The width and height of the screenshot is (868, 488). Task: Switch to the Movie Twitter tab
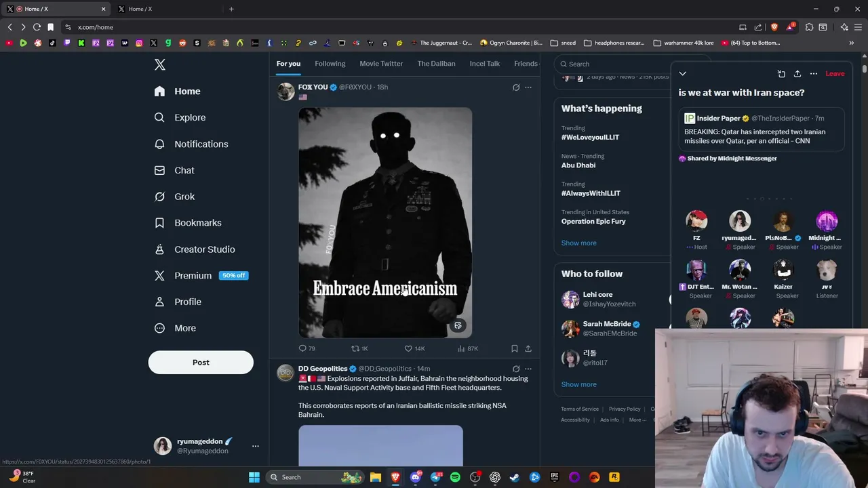pyautogui.click(x=381, y=64)
